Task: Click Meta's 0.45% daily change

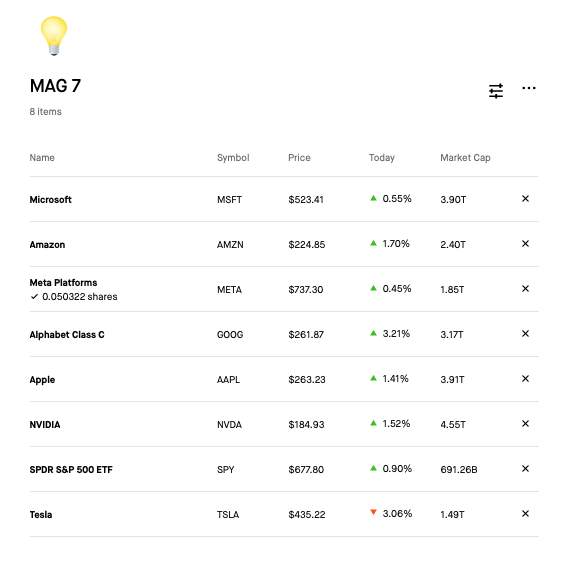Action: (391, 289)
